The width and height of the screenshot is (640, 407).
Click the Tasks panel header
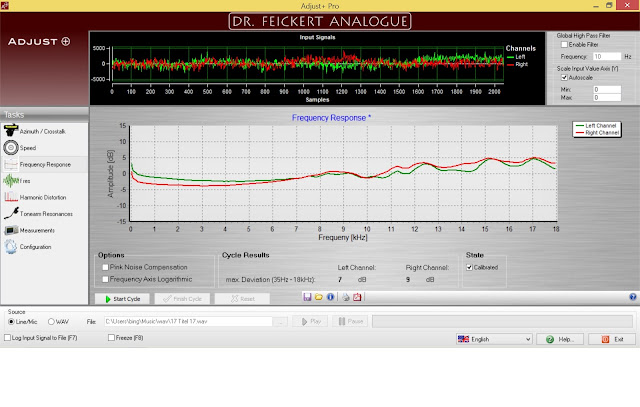point(44,115)
